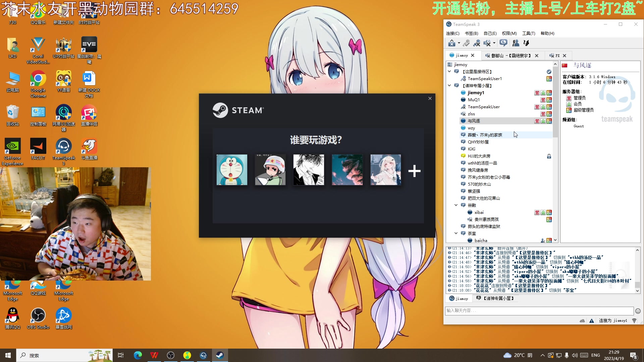This screenshot has width=644, height=362.
Task: Show hidden system tray icons chevron
Action: (542, 355)
